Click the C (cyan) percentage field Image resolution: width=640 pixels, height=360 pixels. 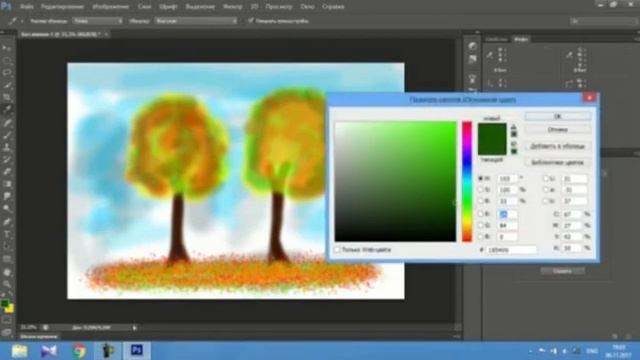point(572,214)
